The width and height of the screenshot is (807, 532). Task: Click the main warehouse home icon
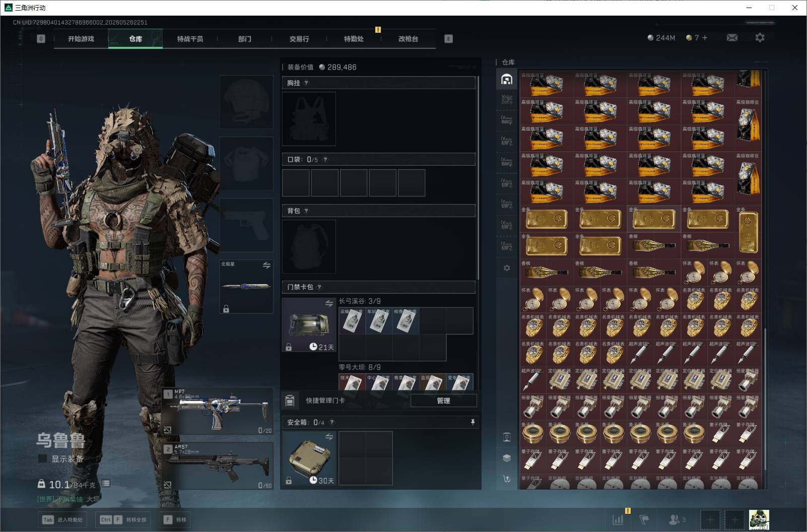click(x=507, y=79)
